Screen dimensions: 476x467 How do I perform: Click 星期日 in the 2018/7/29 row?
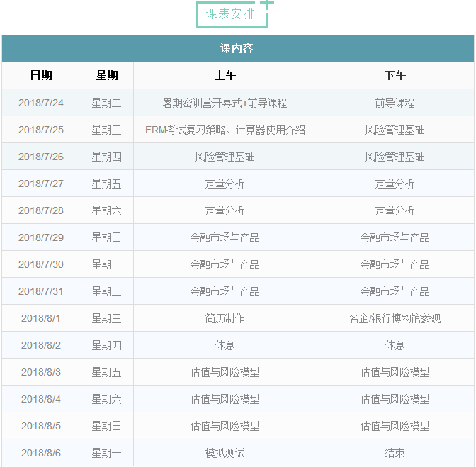(x=106, y=237)
